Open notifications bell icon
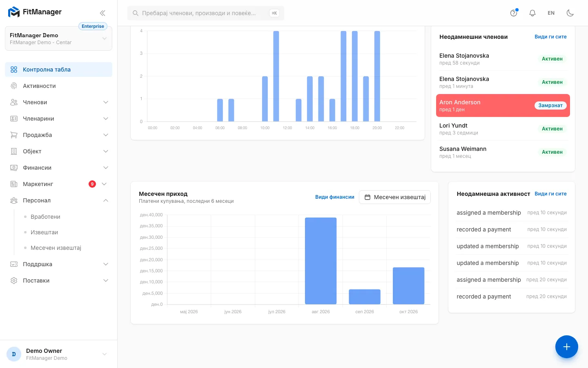This screenshot has height=368, width=588. click(532, 13)
